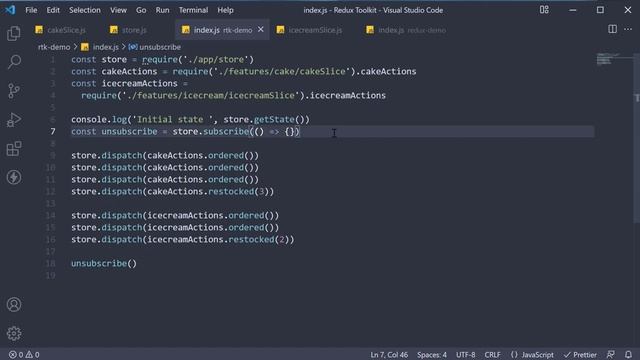Screen dimensions: 640x360
Task: Close the index.js rtk-demo tab
Action: (260, 29)
